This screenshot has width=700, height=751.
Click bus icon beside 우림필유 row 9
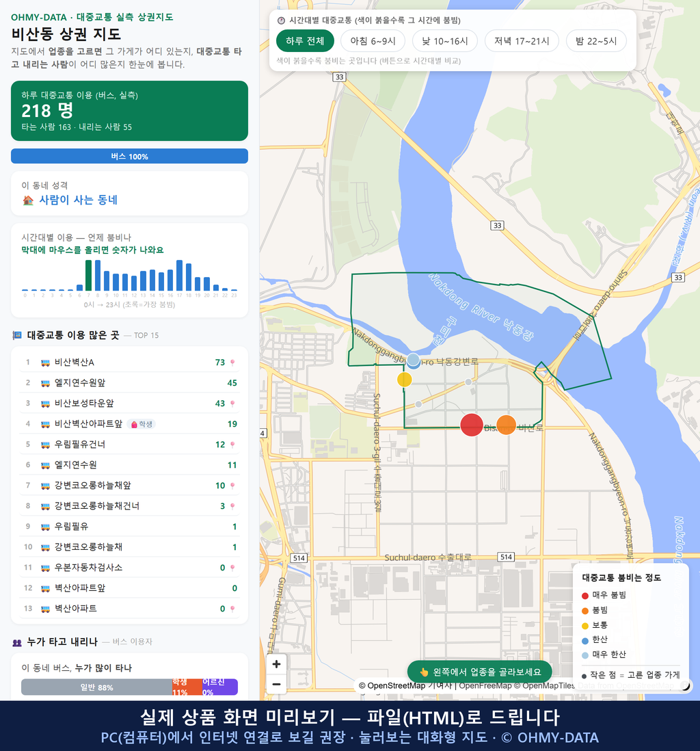pyautogui.click(x=46, y=527)
